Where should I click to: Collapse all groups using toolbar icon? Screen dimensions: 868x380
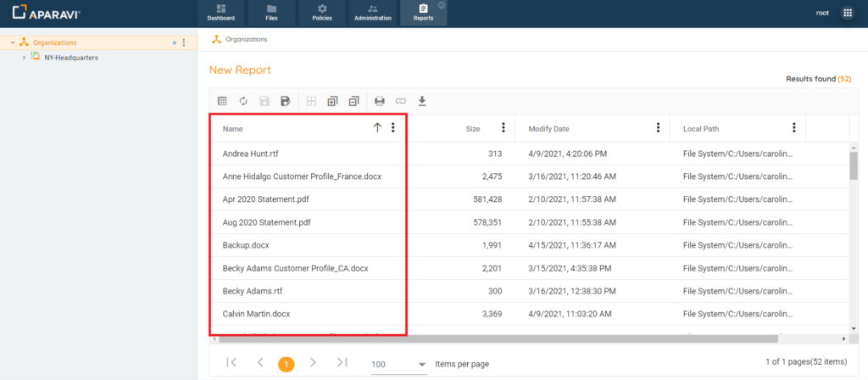coord(354,101)
